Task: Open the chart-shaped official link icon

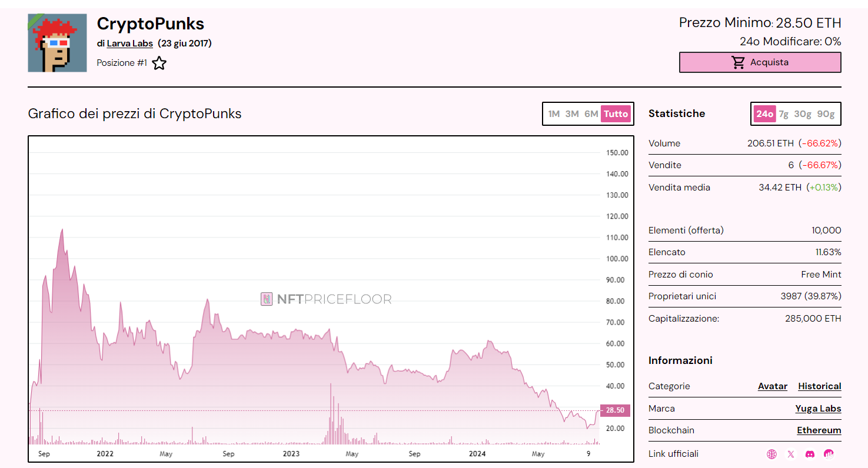Action: click(829, 454)
